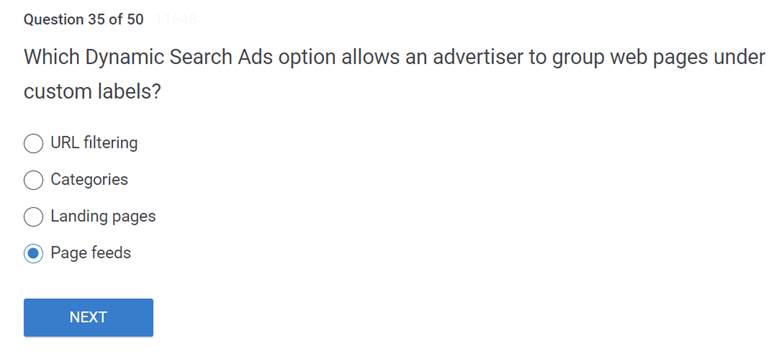The height and width of the screenshot is (364, 774).
Task: Select the URL filtering radio button
Action: tap(33, 143)
